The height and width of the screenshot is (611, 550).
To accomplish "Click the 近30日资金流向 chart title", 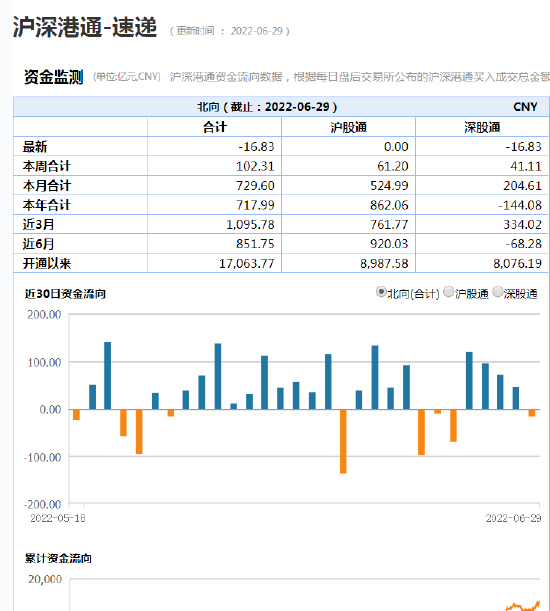I will coord(65,294).
